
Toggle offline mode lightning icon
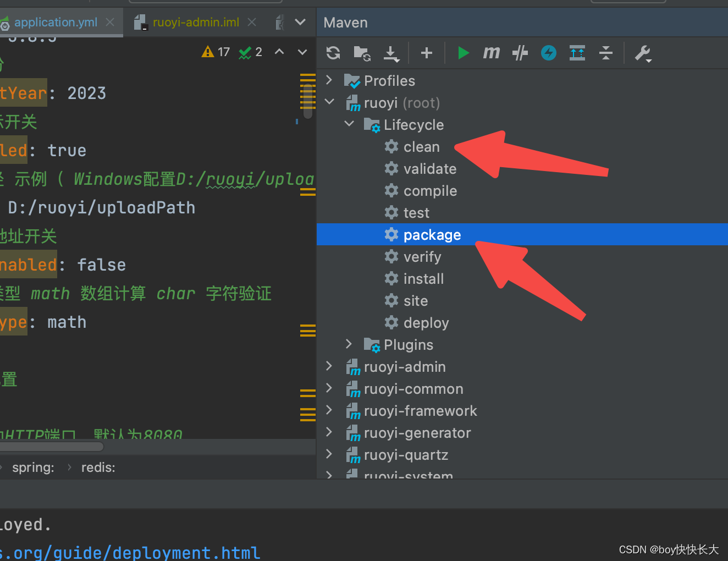pyautogui.click(x=549, y=53)
